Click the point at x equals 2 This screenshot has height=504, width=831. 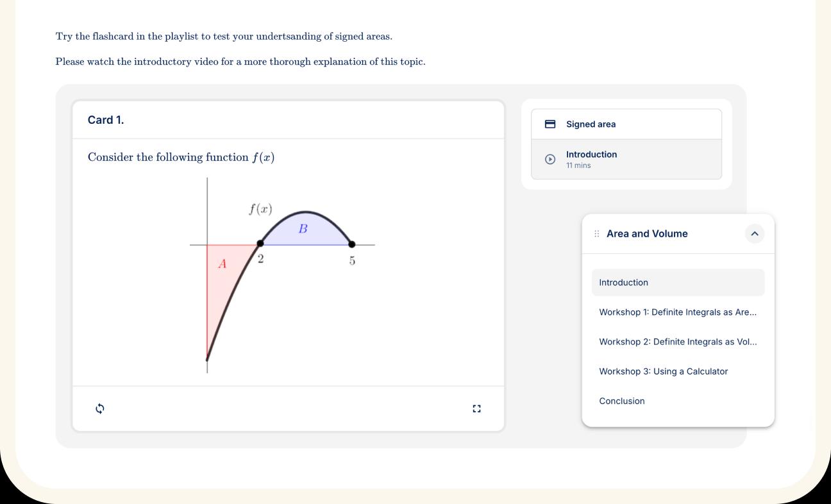click(260, 244)
